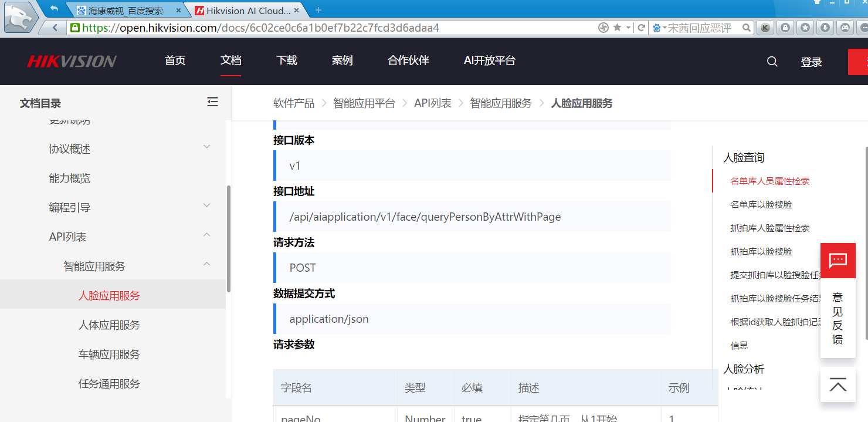The height and width of the screenshot is (422, 868).
Task: Click the POST request method value
Action: pos(303,268)
